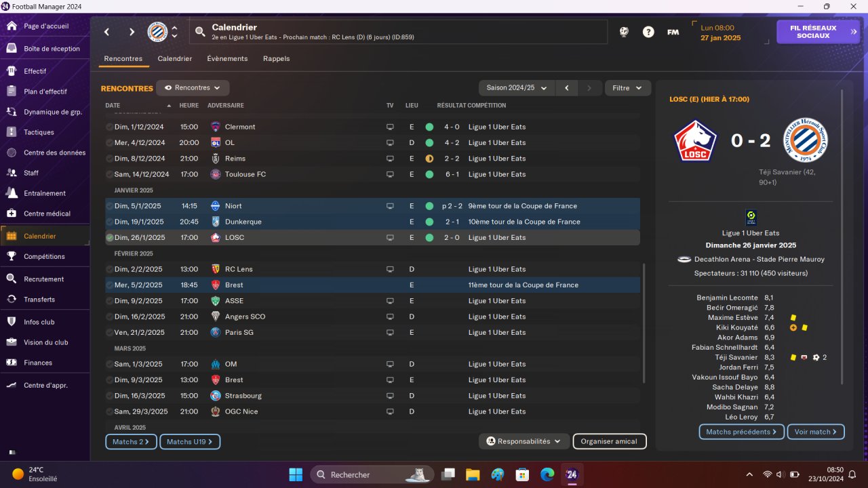Click Organiser amical button
Viewport: 868px width, 488px height.
(x=610, y=441)
